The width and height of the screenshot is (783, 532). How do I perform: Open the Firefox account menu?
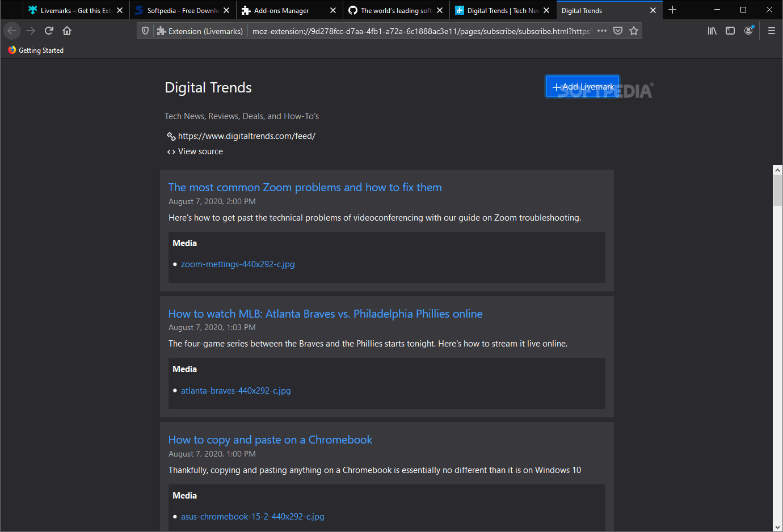[x=749, y=31]
